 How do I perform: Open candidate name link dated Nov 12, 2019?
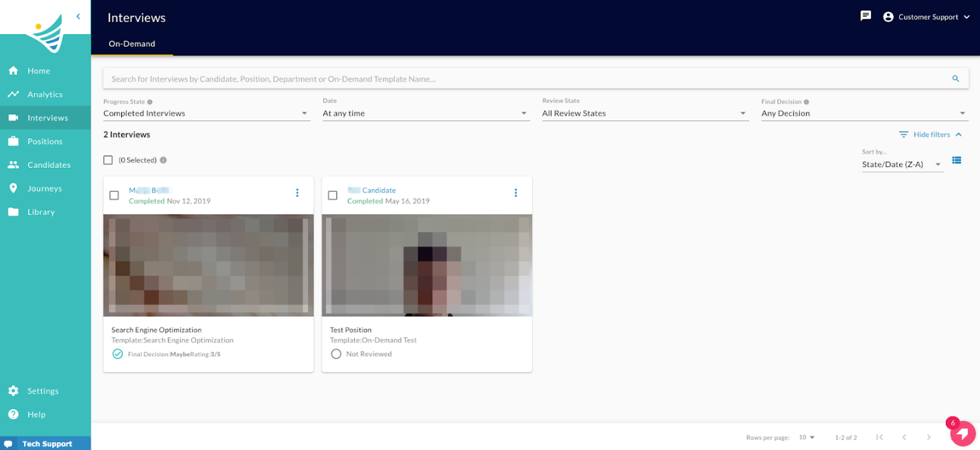149,190
